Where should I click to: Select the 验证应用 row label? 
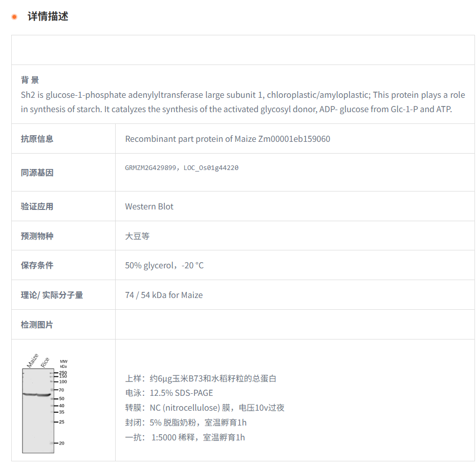click(x=37, y=206)
